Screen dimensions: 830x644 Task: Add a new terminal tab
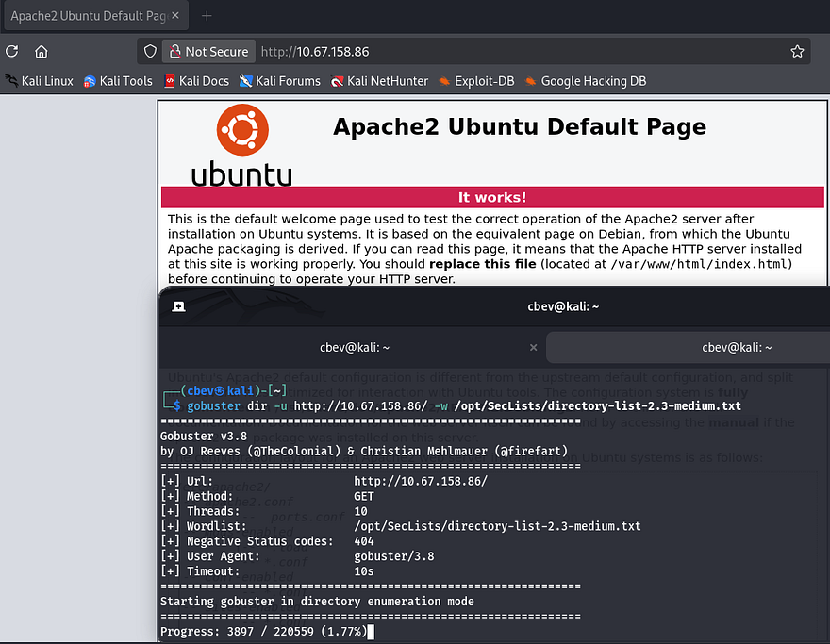(178, 306)
